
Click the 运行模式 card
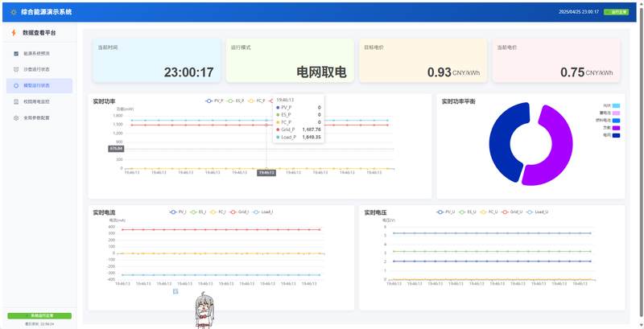(290, 60)
